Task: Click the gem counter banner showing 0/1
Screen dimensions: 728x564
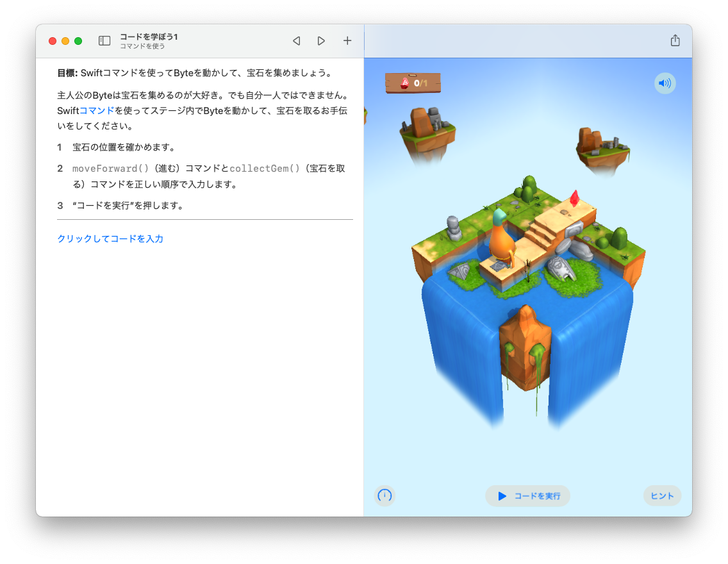Action: point(413,82)
